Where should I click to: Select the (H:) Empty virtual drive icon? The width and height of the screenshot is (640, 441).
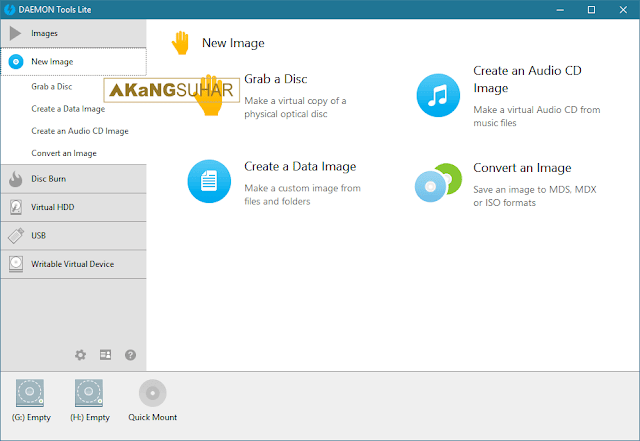point(89,393)
